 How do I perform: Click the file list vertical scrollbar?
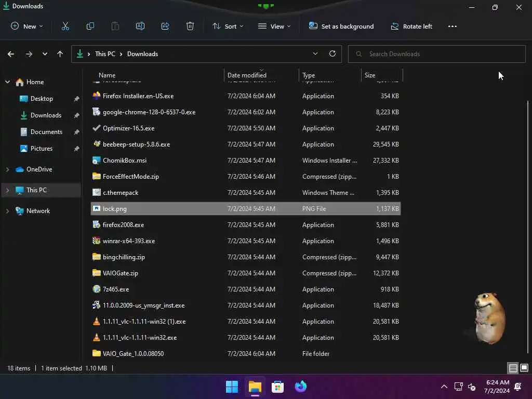(528, 227)
